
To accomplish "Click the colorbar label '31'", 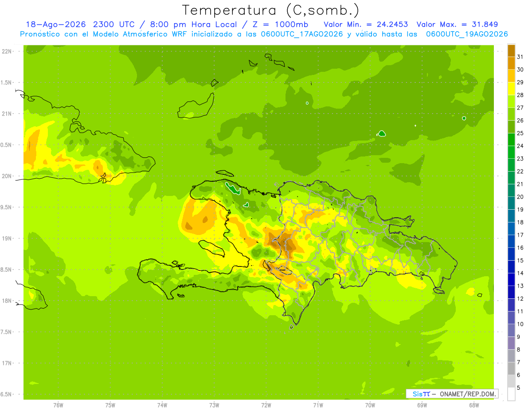I will [x=520, y=57].
